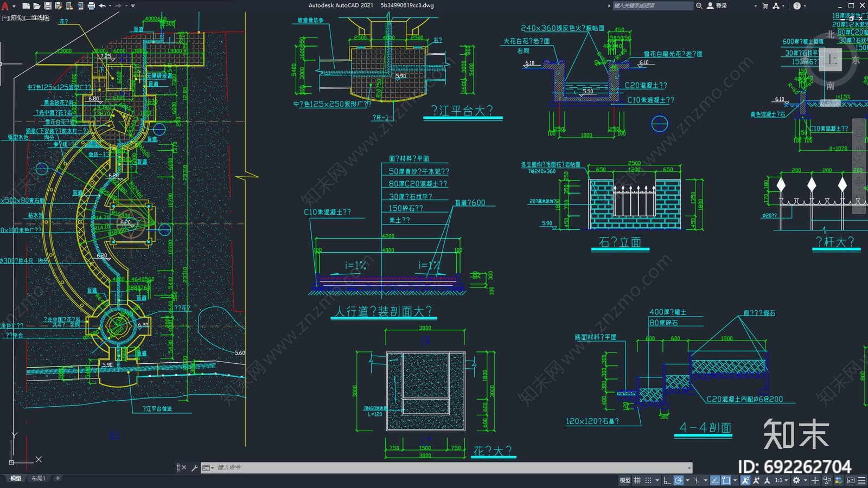Open the 二维线框 visual style menu
This screenshot has height=488, width=868.
click(x=37, y=18)
